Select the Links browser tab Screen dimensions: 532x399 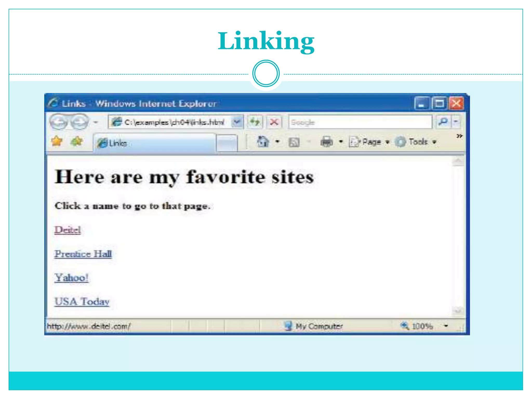tap(154, 143)
